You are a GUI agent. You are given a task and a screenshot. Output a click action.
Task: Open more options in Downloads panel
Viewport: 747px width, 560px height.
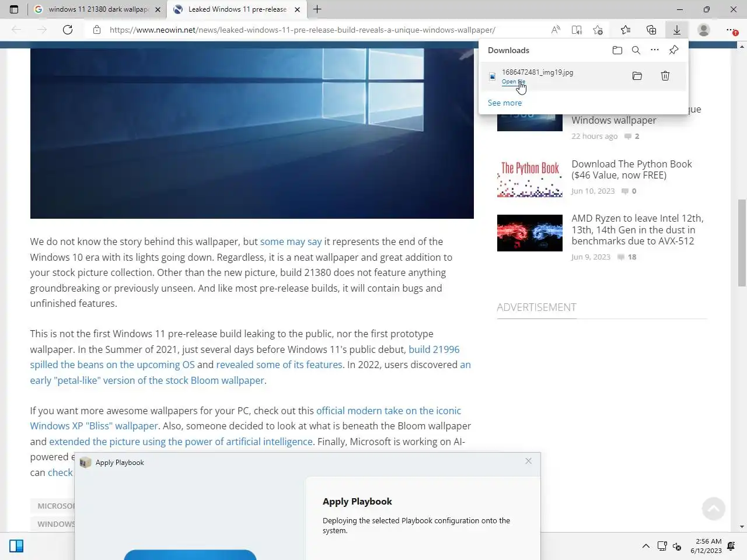(655, 50)
